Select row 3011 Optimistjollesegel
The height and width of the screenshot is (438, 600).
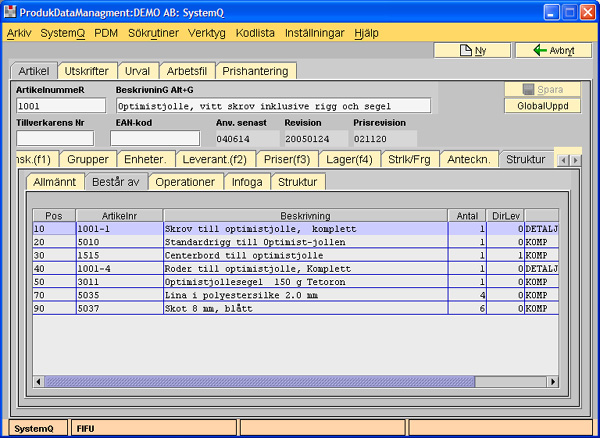click(295, 282)
